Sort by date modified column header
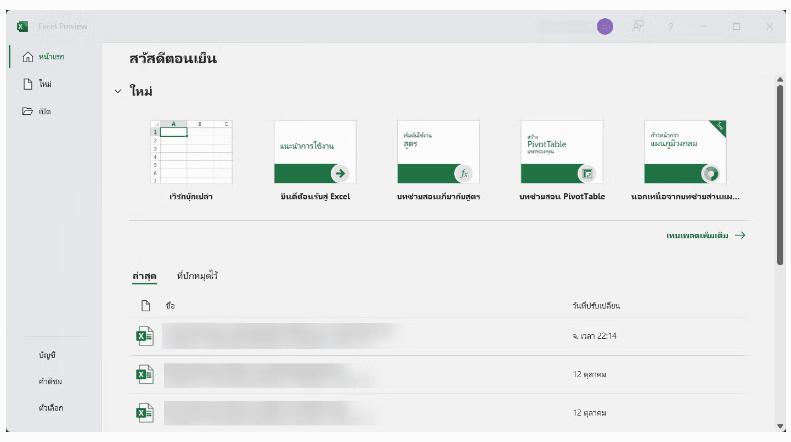The image size is (791, 442). point(596,306)
